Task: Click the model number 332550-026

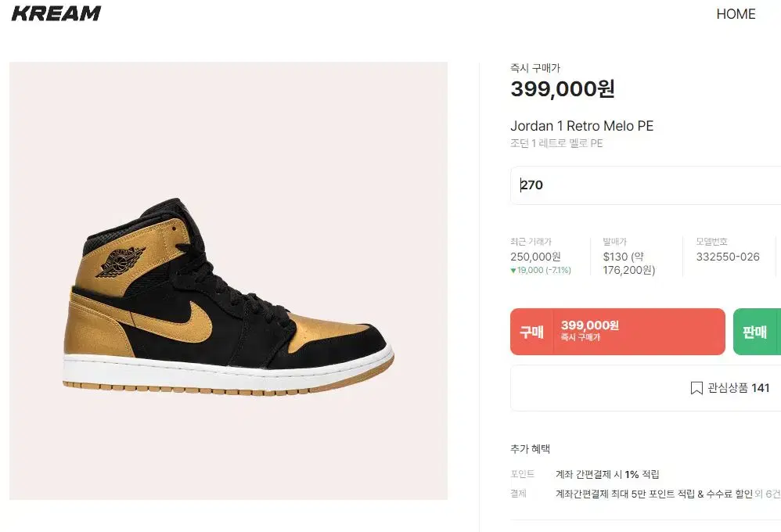Action: click(x=728, y=257)
